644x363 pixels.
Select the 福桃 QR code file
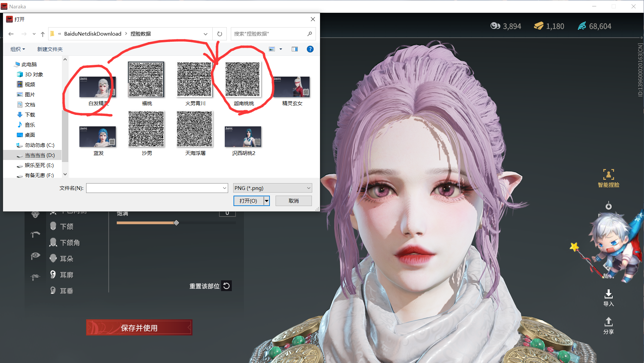coord(146,84)
